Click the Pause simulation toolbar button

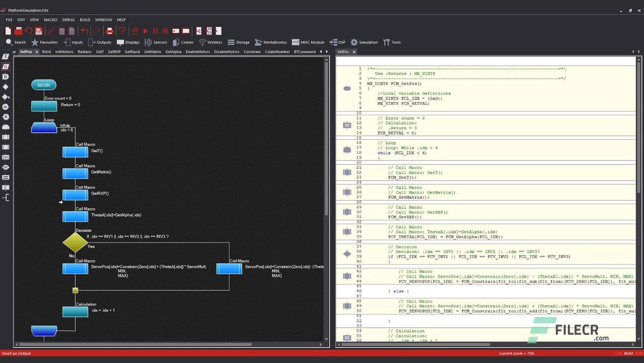[156, 30]
